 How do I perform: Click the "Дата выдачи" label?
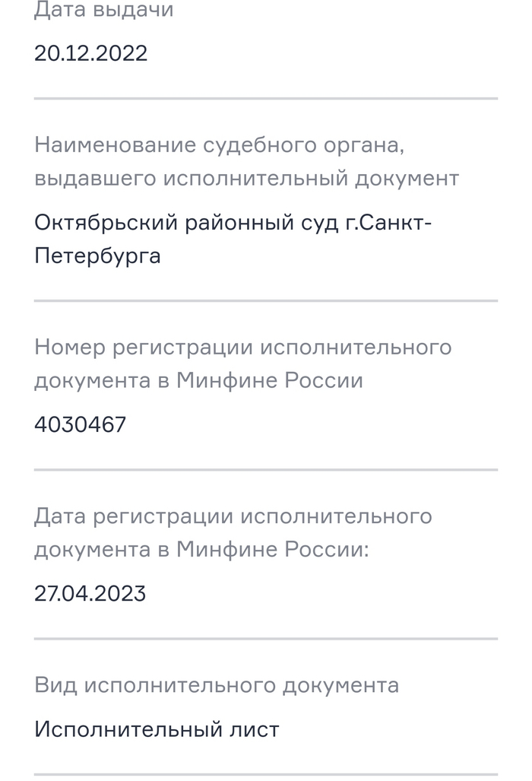[x=103, y=11]
